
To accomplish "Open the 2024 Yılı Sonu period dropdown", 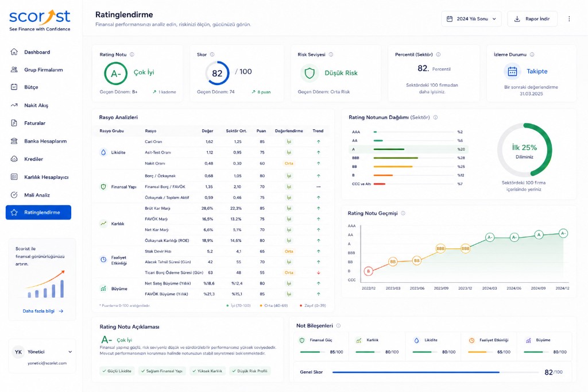I will pos(471,19).
